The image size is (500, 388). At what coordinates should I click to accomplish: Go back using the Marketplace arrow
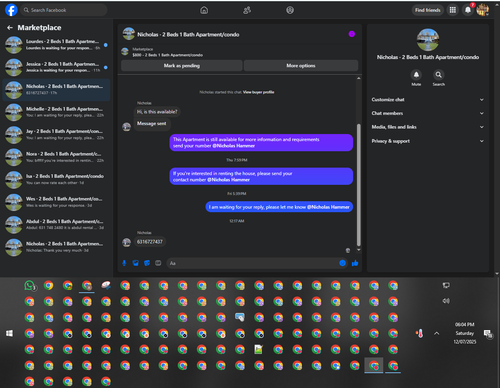pos(10,28)
